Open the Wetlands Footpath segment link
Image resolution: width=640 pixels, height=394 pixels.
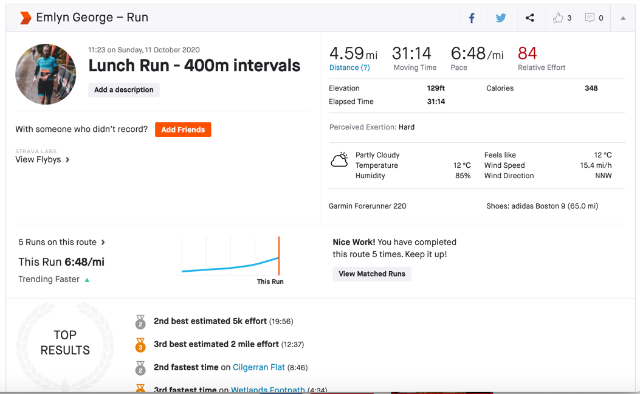pos(268,390)
